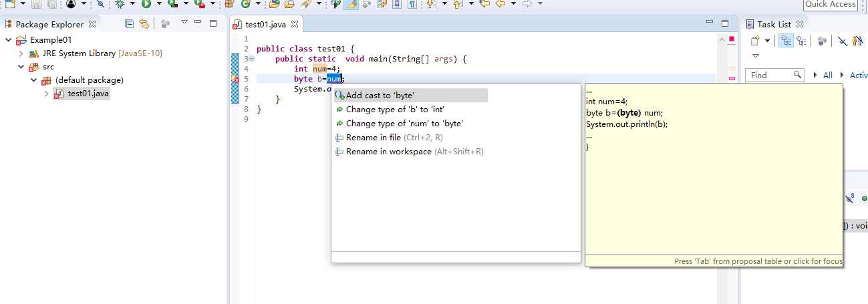Close the Task List view
This screenshot has height=304, width=868.
click(x=800, y=24)
